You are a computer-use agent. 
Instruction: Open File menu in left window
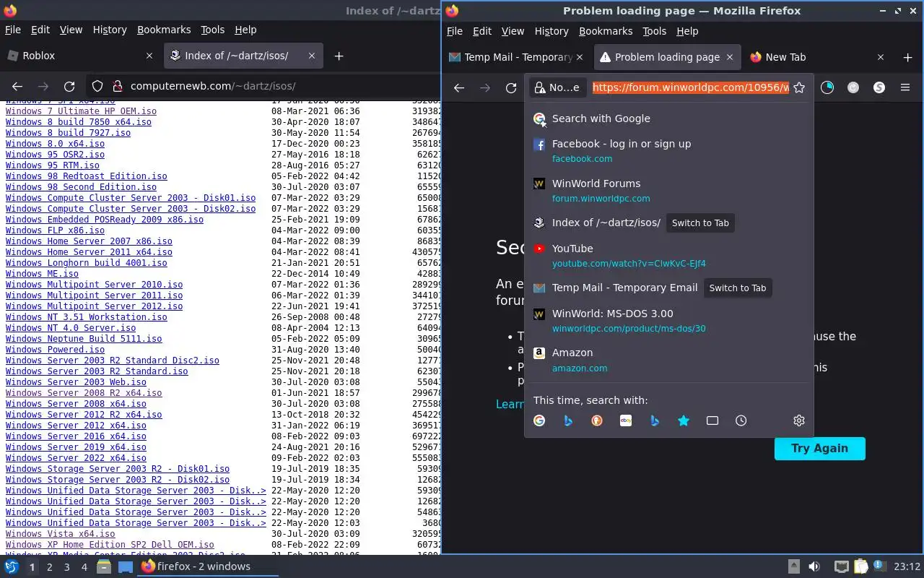[13, 30]
